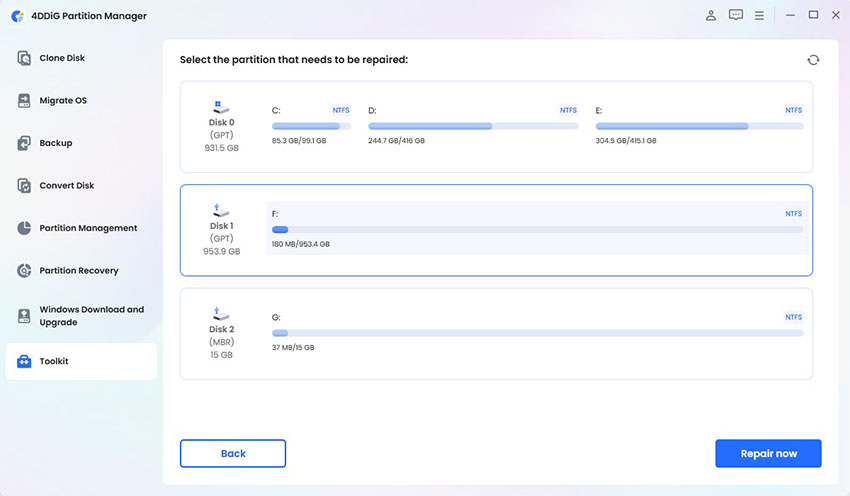
Task: Open the user account icon
Action: click(x=711, y=16)
